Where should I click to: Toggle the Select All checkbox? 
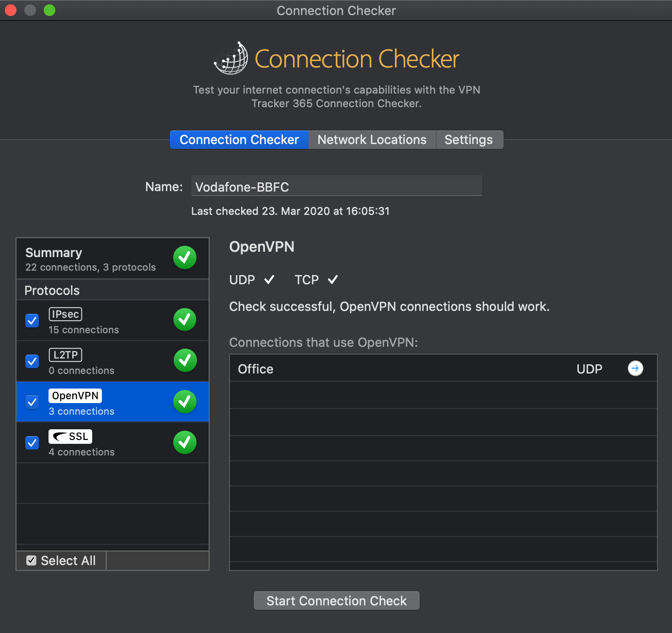click(31, 560)
